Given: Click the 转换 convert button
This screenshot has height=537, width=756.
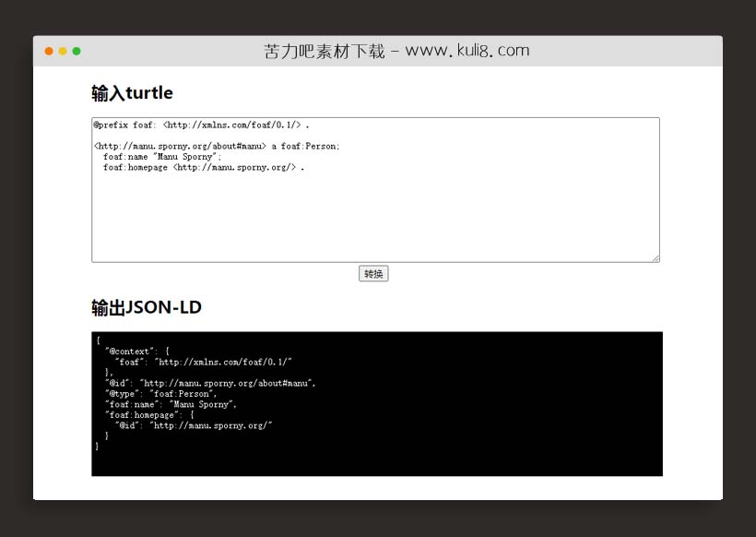Looking at the screenshot, I should pyautogui.click(x=373, y=274).
